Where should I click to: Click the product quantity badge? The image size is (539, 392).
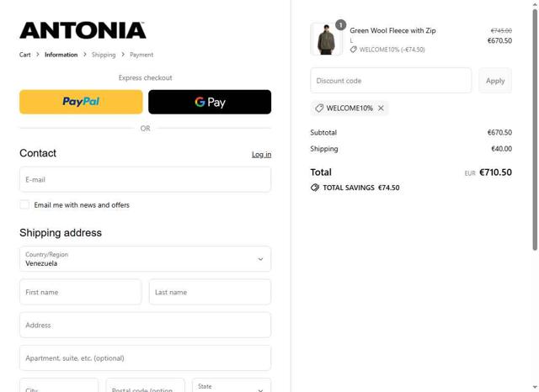(x=340, y=25)
